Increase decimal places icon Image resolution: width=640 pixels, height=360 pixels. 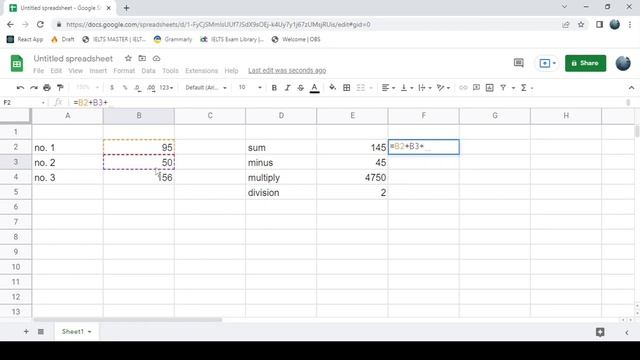coord(151,88)
